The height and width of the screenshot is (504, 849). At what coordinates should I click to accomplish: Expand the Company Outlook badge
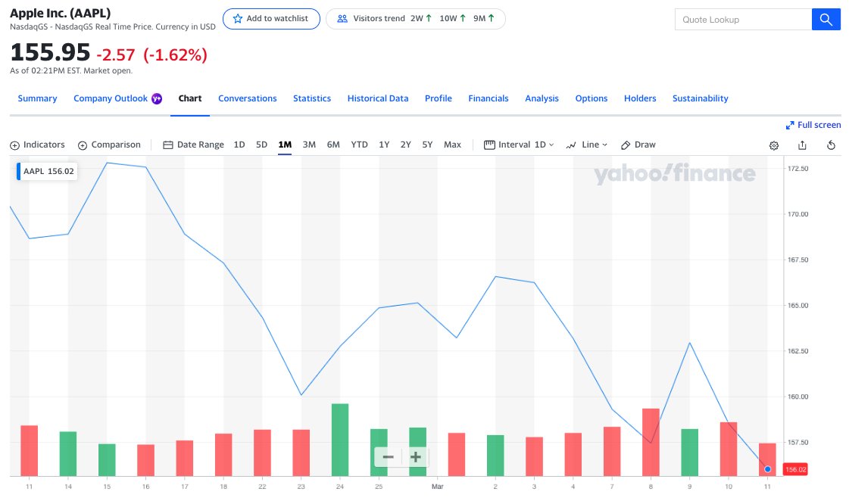157,98
